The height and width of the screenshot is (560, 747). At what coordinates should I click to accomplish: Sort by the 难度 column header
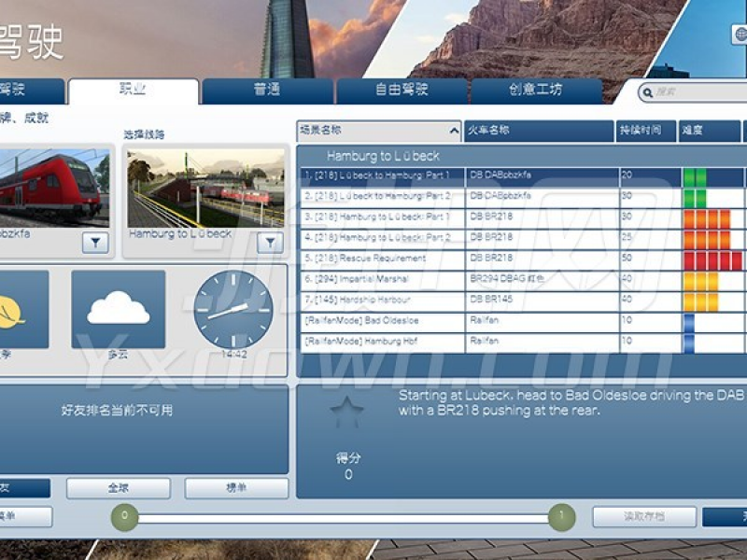click(x=709, y=131)
